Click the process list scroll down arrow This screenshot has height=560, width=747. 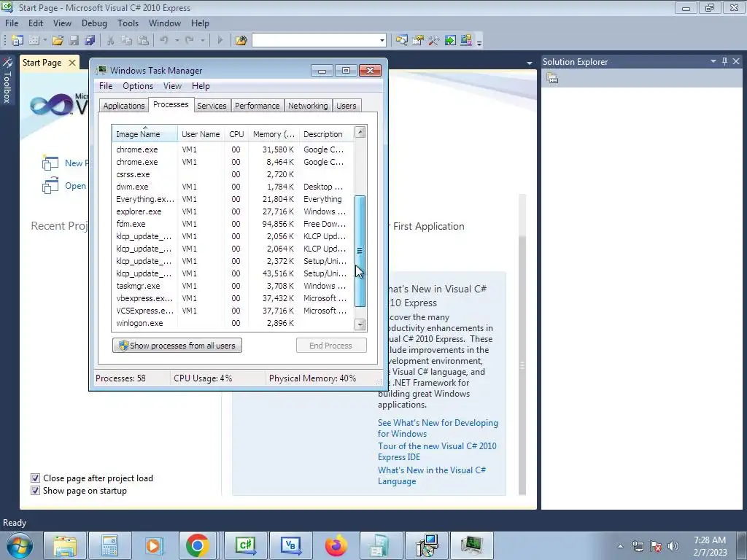(x=360, y=324)
